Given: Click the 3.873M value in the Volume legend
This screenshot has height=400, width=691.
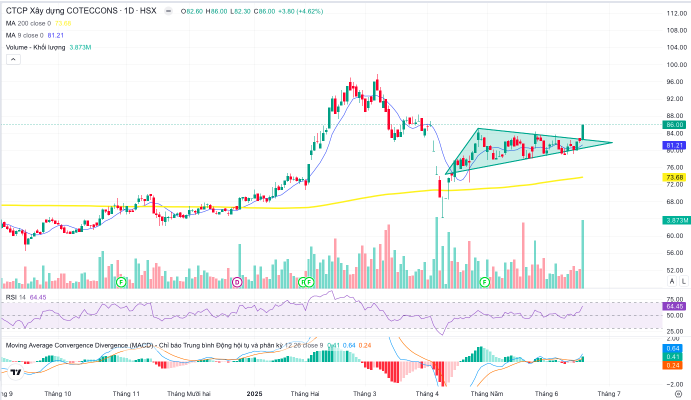Looking at the screenshot, I should click(80, 47).
